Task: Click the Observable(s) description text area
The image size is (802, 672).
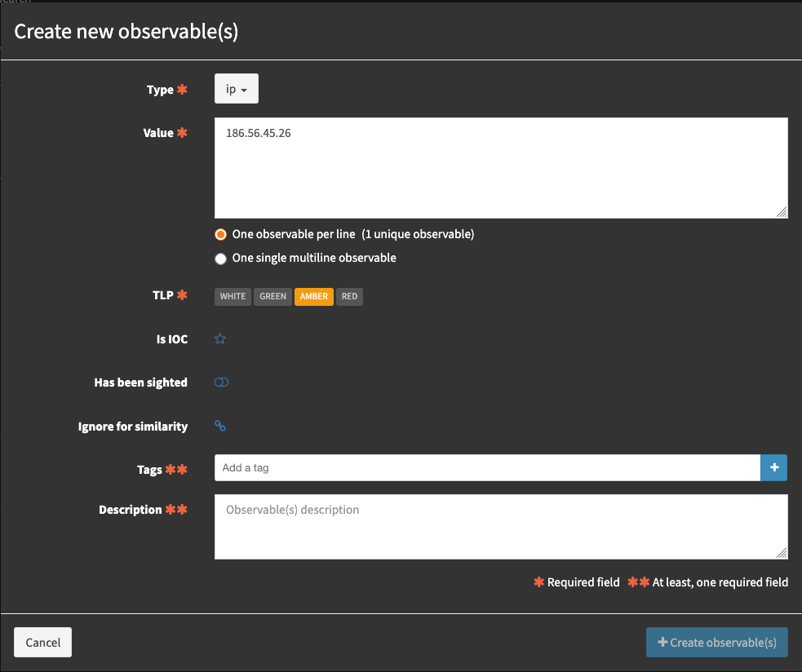Action: (501, 527)
